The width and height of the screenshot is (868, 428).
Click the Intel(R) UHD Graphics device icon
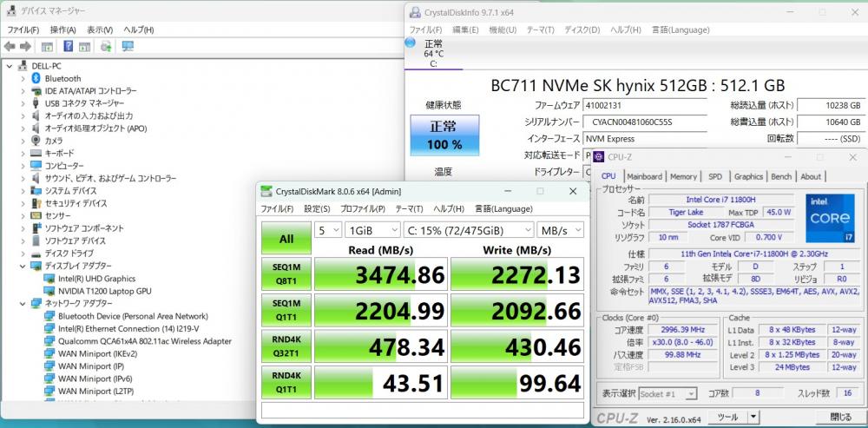point(49,279)
